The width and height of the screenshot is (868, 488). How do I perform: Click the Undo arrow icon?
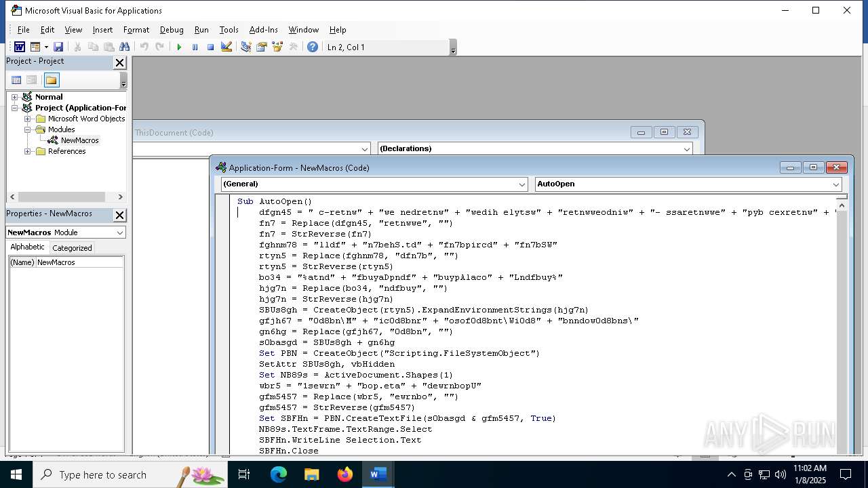(x=144, y=47)
